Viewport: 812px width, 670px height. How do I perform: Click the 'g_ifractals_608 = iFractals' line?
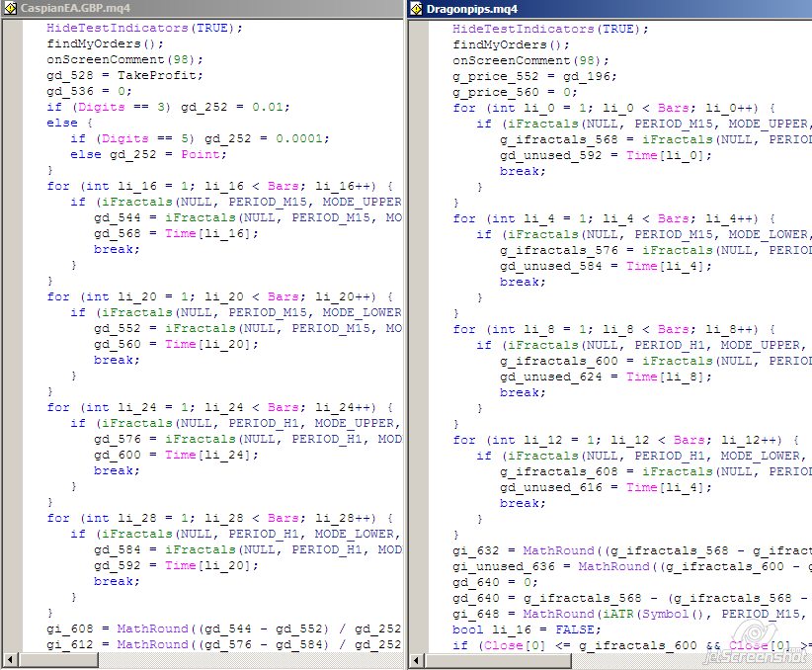click(656, 471)
